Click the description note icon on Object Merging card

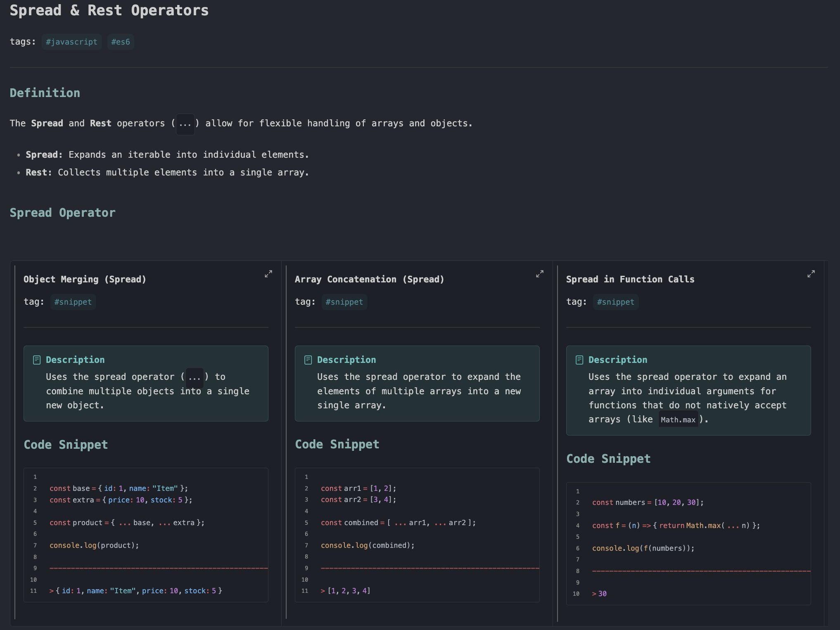[x=36, y=360]
